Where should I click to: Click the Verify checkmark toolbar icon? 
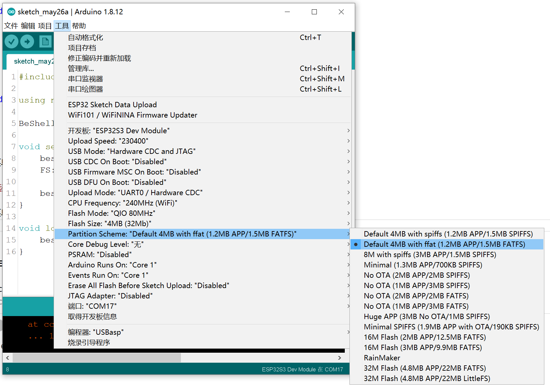click(11, 42)
